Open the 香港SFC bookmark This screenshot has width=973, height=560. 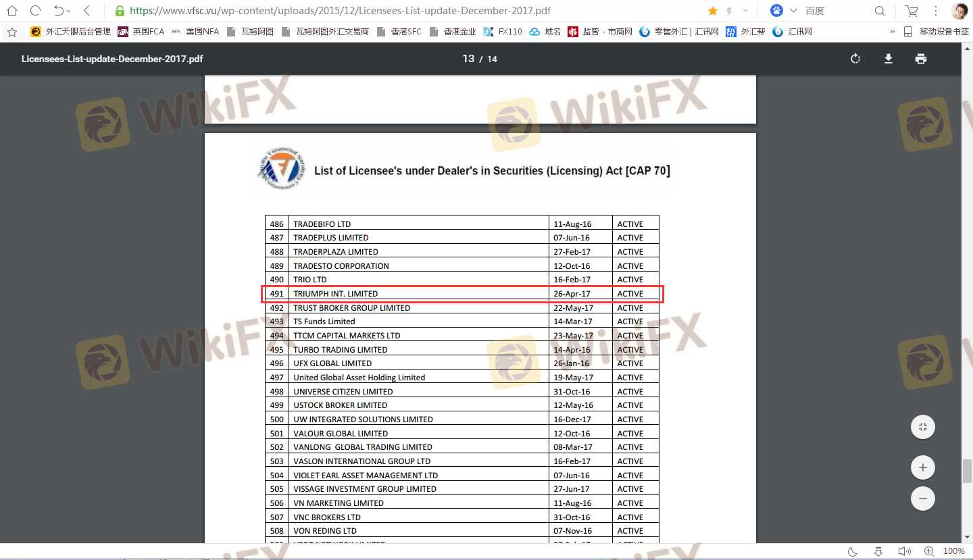(399, 32)
